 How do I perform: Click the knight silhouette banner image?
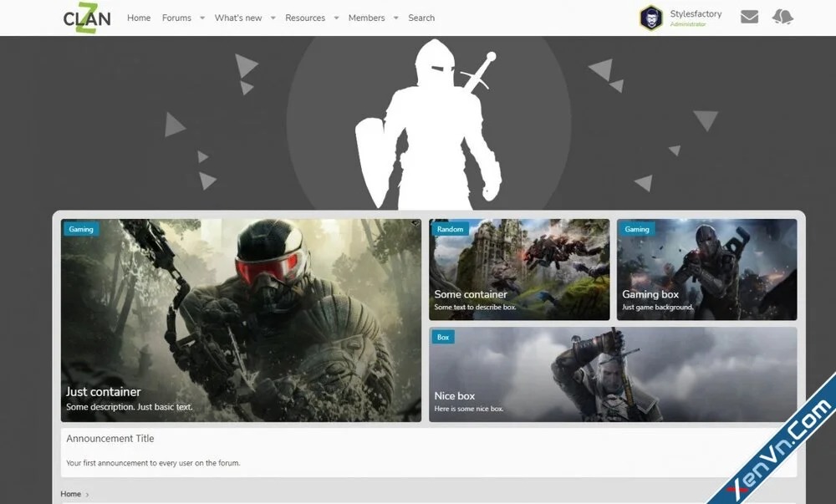(x=428, y=125)
